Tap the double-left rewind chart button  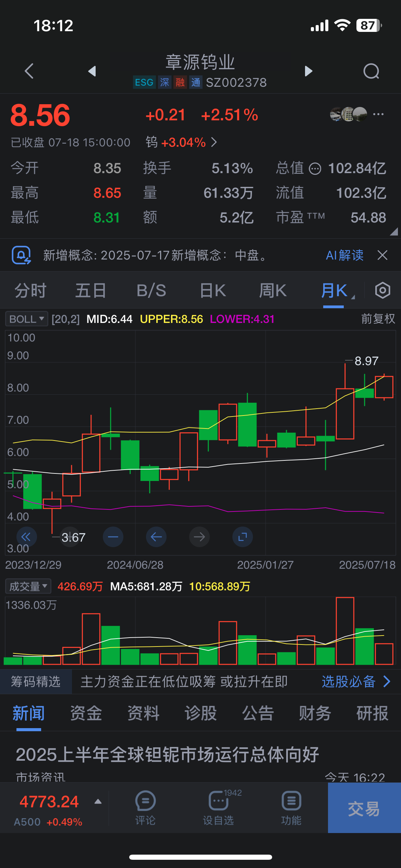tap(26, 537)
